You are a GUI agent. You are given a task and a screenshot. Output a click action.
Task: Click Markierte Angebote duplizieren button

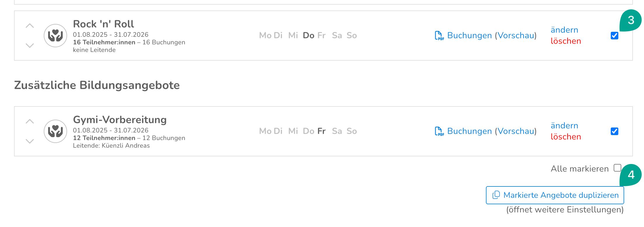point(555,195)
